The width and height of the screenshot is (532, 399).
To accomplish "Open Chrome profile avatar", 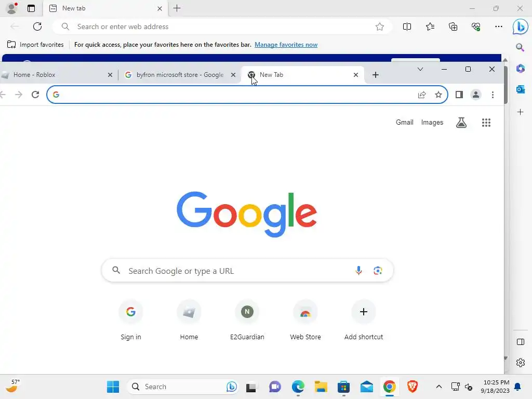I will (x=476, y=95).
